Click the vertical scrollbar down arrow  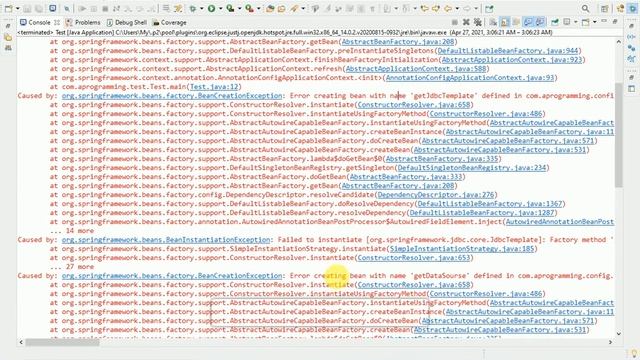pos(619,333)
